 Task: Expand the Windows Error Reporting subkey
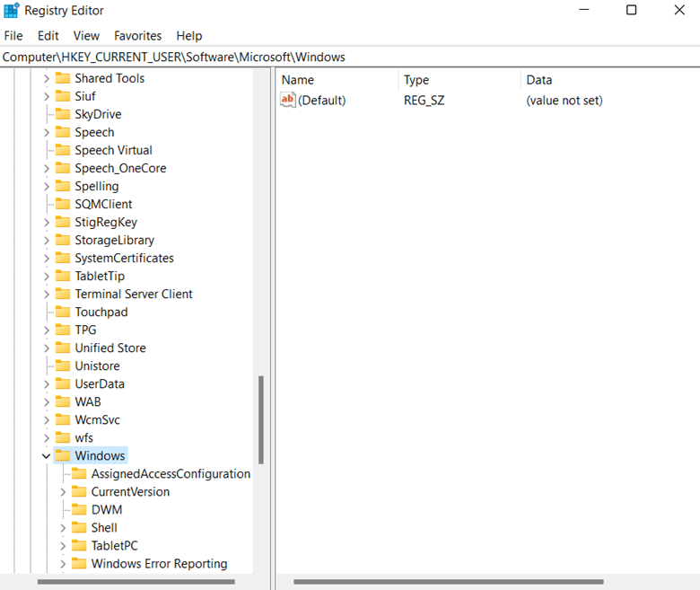click(x=63, y=564)
